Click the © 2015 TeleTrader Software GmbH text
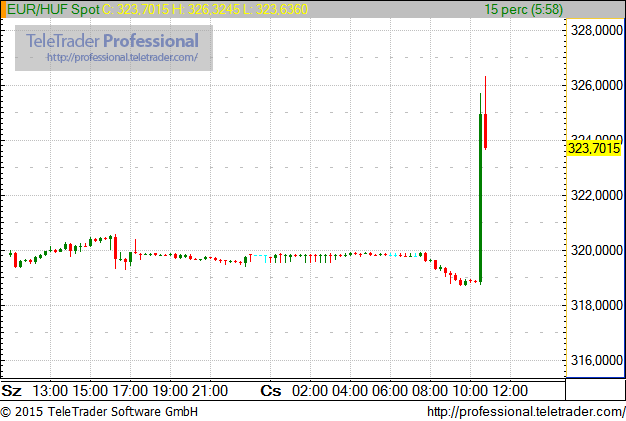626x421 pixels. (x=99, y=412)
